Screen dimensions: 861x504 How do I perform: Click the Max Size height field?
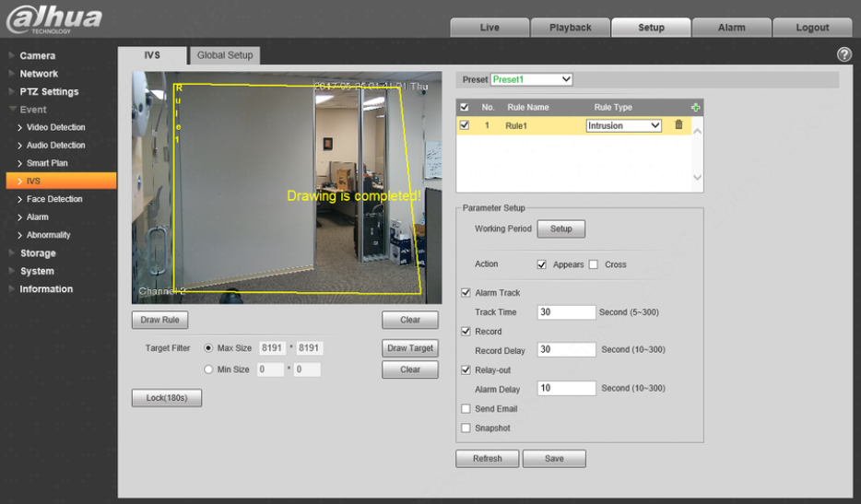pos(309,348)
